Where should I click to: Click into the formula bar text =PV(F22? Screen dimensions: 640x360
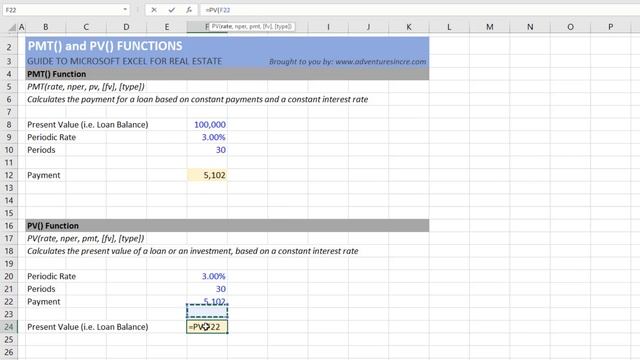[x=218, y=10]
